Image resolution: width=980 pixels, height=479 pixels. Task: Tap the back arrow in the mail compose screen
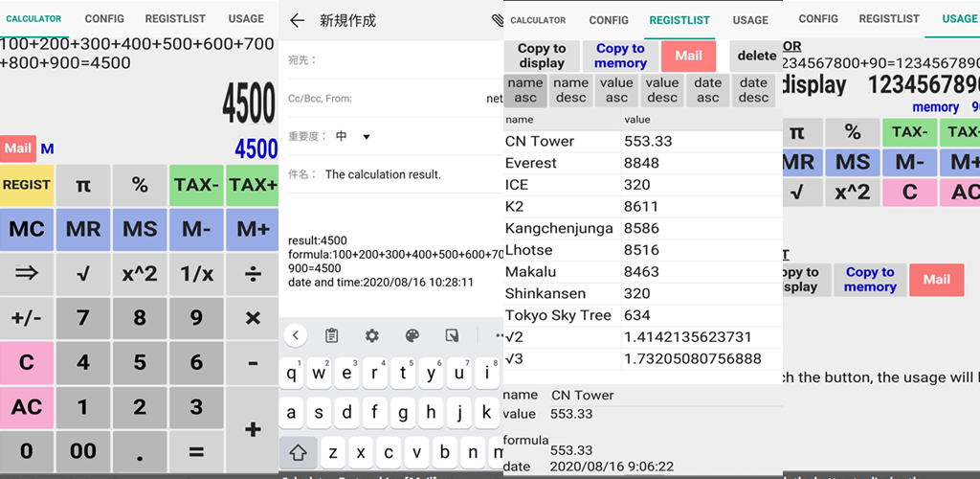[x=297, y=21]
